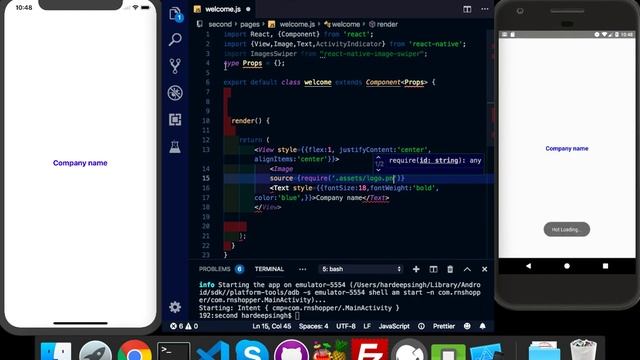Image resolution: width=640 pixels, height=360 pixels.
Task: Click the 'welcome.js' breadcrumb segment
Action: point(297,24)
